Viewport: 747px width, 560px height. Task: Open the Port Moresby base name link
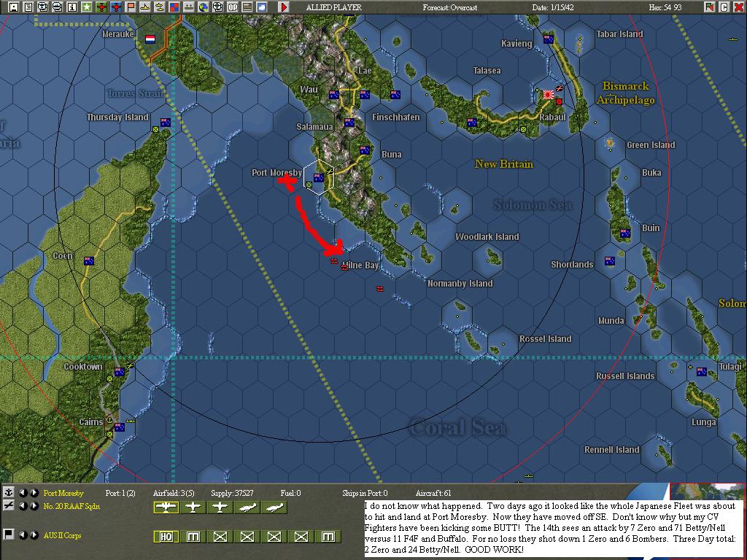click(x=63, y=493)
